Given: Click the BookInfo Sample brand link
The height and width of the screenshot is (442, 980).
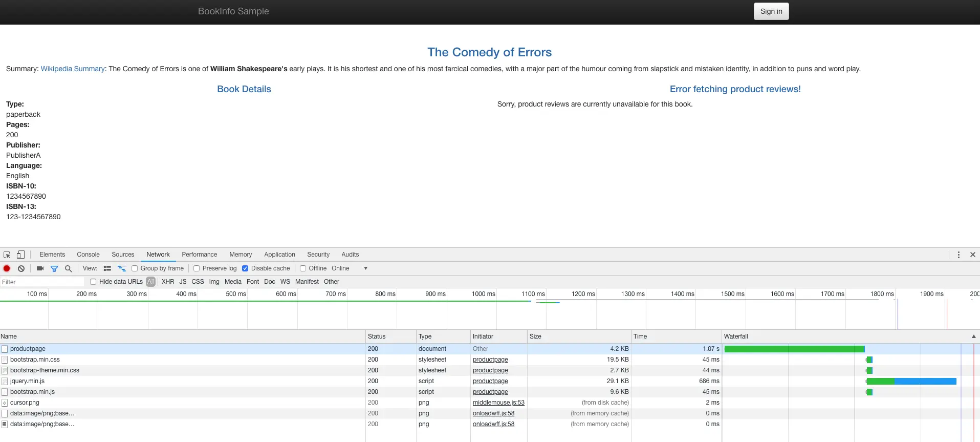Looking at the screenshot, I should pos(233,11).
